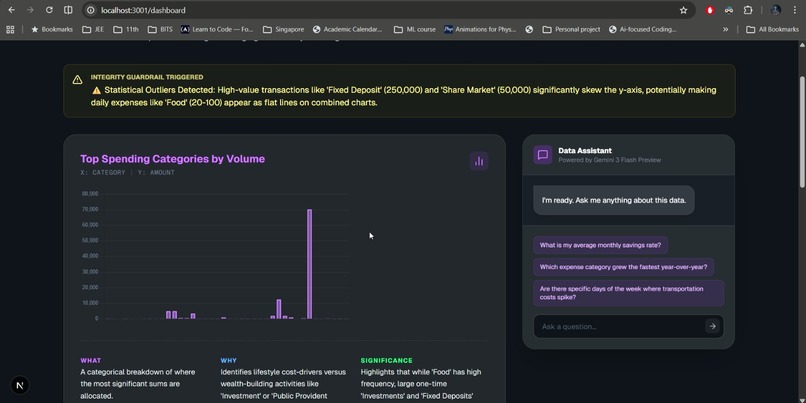Open the All Bookmarks folder
806x403 pixels.
773,29
